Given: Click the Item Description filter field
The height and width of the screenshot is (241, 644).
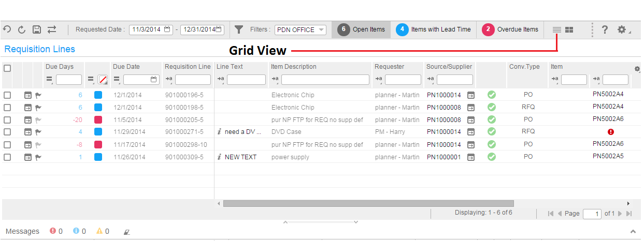Looking at the screenshot, I should (x=325, y=80).
